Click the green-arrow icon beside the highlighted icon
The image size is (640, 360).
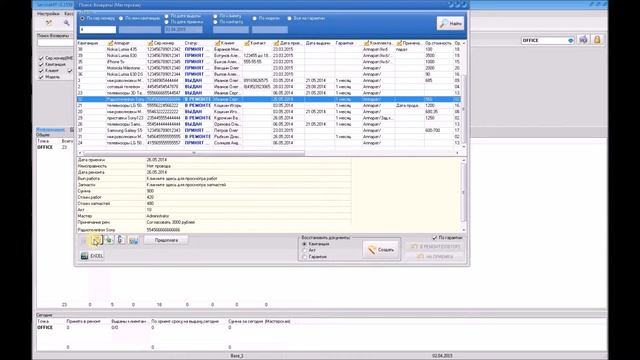click(x=109, y=240)
